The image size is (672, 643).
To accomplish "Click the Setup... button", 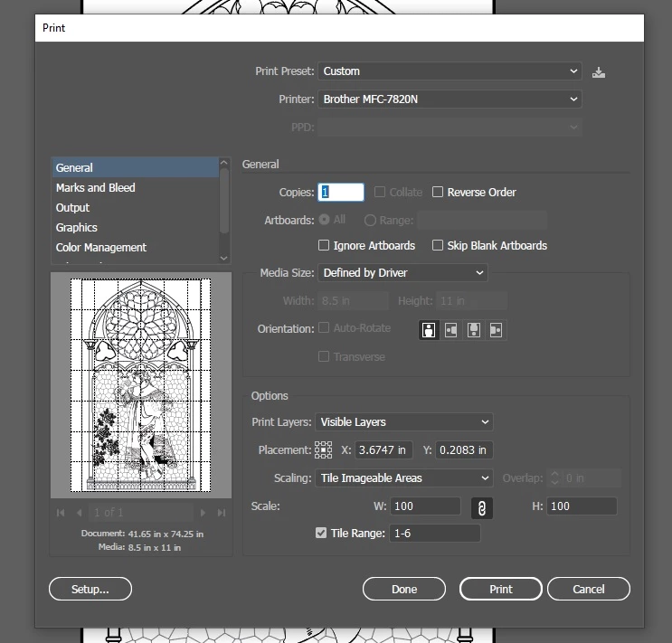I will 90,589.
